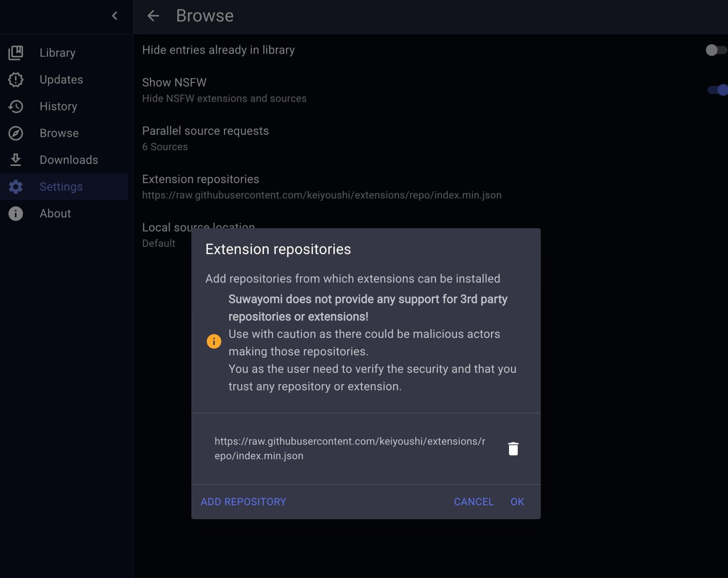The height and width of the screenshot is (578, 728).
Task: Confirm the dialog with OK
Action: [x=517, y=502]
